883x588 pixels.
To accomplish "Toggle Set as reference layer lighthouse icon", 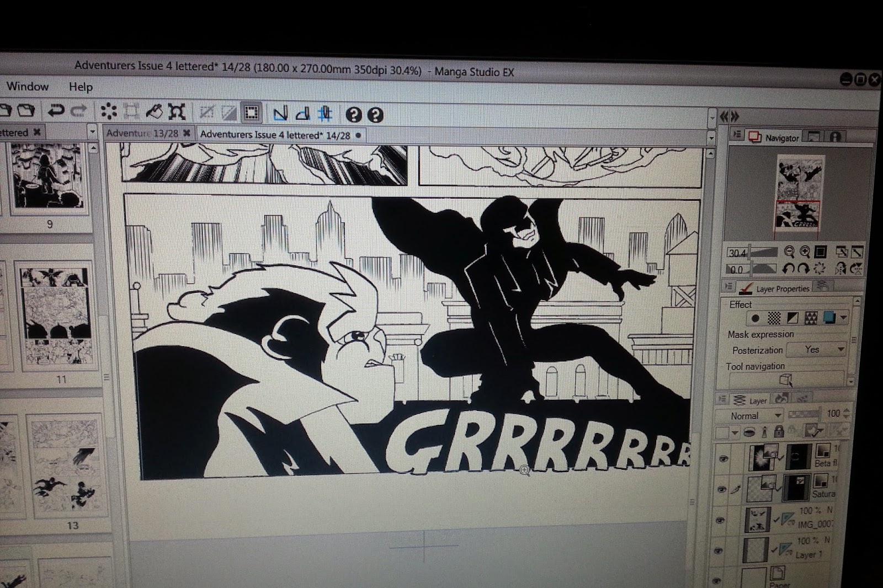I will pos(764,432).
